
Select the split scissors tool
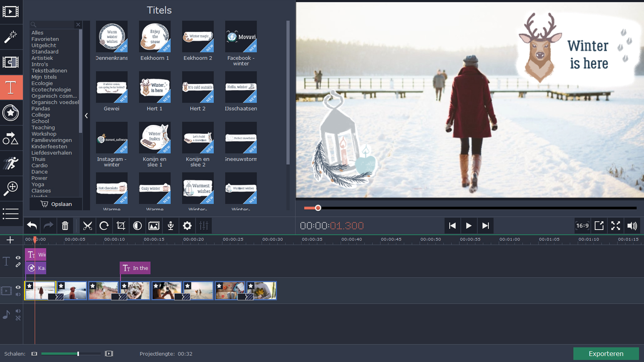pyautogui.click(x=88, y=226)
